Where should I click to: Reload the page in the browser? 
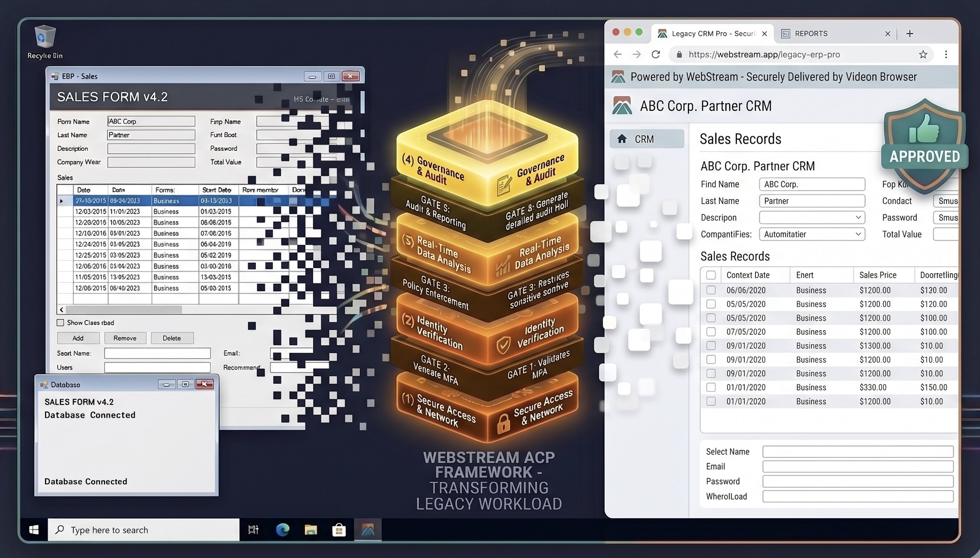pyautogui.click(x=656, y=54)
